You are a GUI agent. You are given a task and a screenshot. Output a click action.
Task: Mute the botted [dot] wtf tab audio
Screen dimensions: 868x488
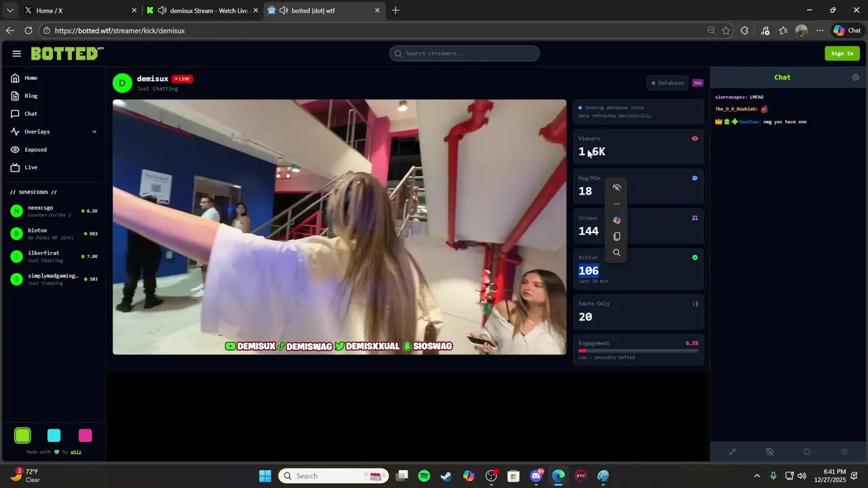283,10
